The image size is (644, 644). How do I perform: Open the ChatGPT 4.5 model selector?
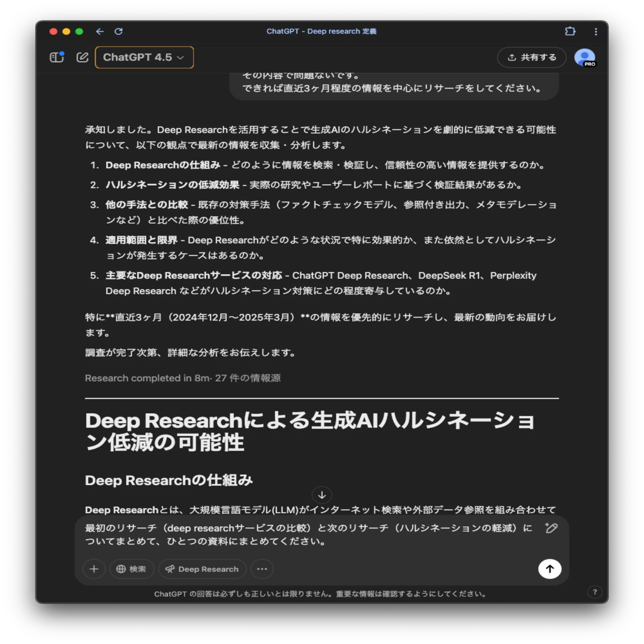[144, 57]
